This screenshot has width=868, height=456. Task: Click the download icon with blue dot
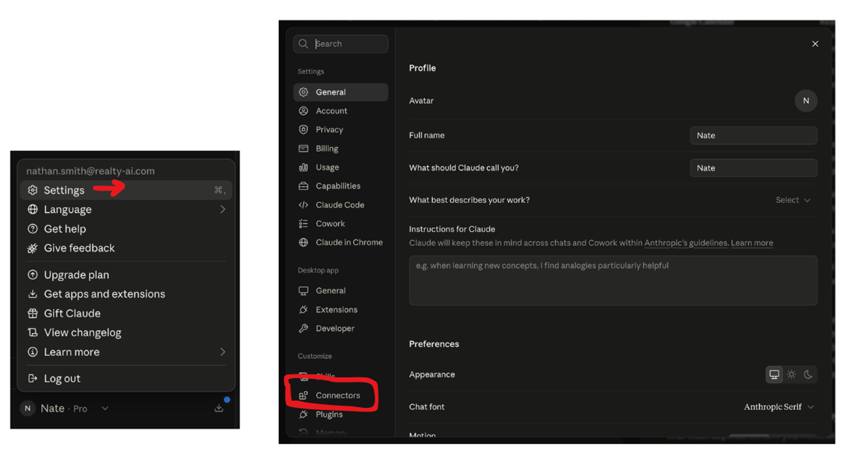pyautogui.click(x=219, y=408)
